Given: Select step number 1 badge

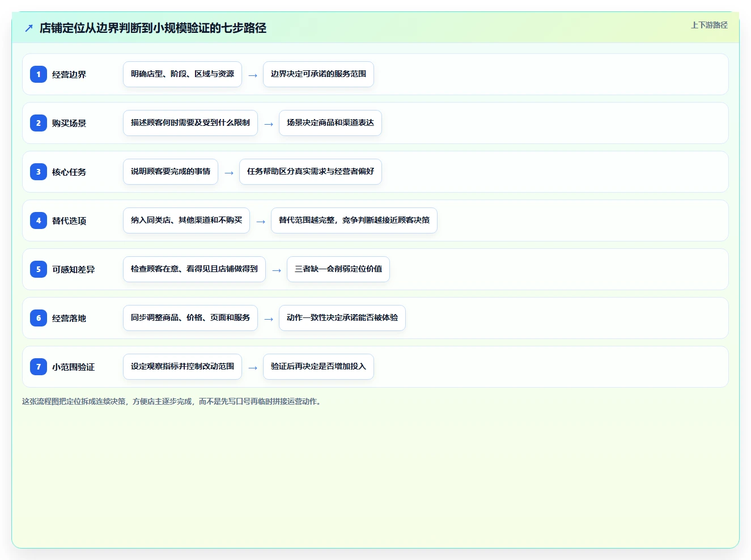Looking at the screenshot, I should (39, 74).
